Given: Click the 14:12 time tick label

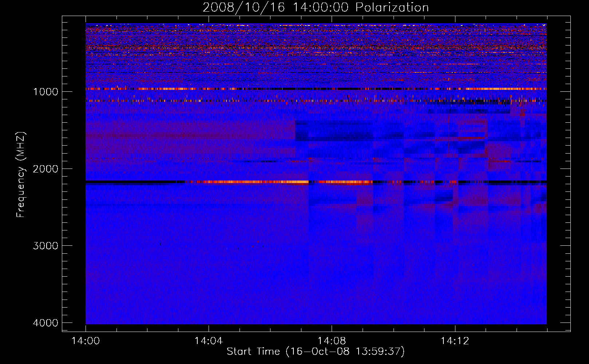Looking at the screenshot, I should click(x=455, y=341).
